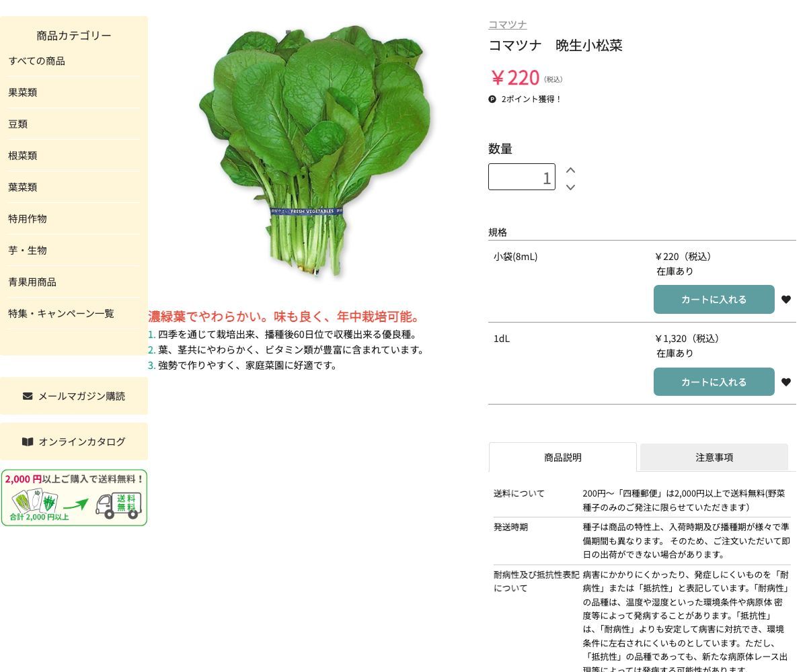Open the 根菜類 category

(23, 156)
